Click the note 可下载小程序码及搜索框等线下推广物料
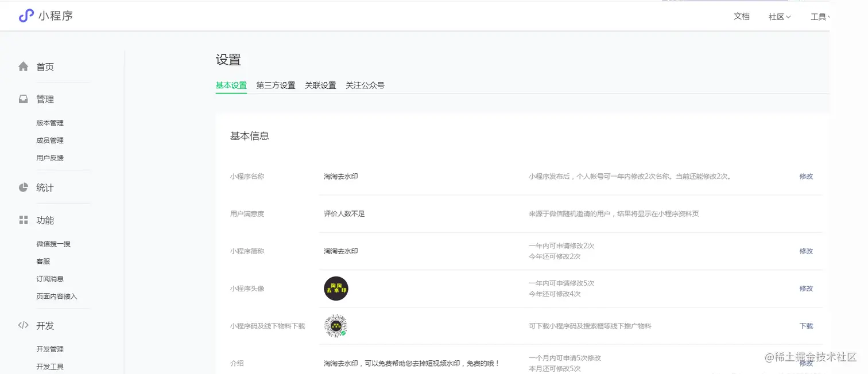This screenshot has height=374, width=868. [590, 326]
